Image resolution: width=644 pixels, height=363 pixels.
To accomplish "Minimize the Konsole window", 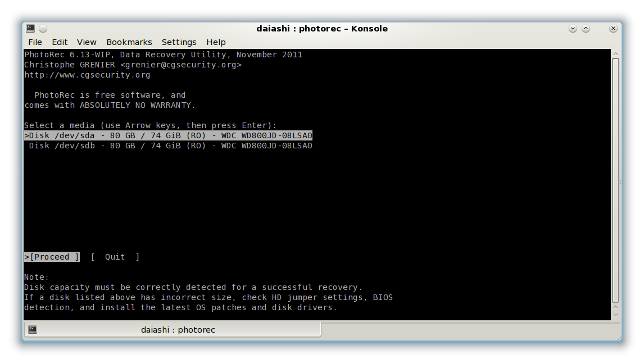I will click(x=573, y=28).
